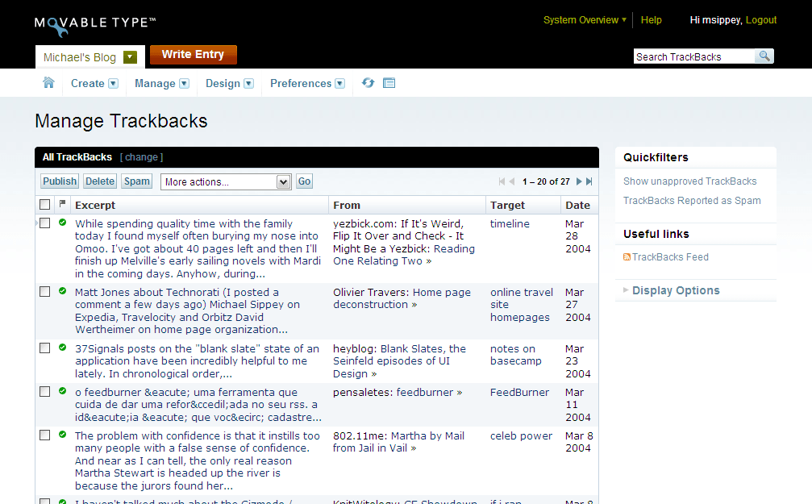Open the Create menu
Viewport: 812px width, 504px height.
[x=88, y=83]
